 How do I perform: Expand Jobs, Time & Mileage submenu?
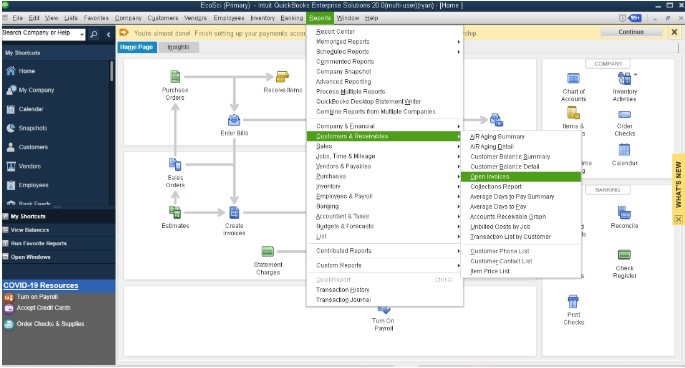pyautogui.click(x=384, y=156)
